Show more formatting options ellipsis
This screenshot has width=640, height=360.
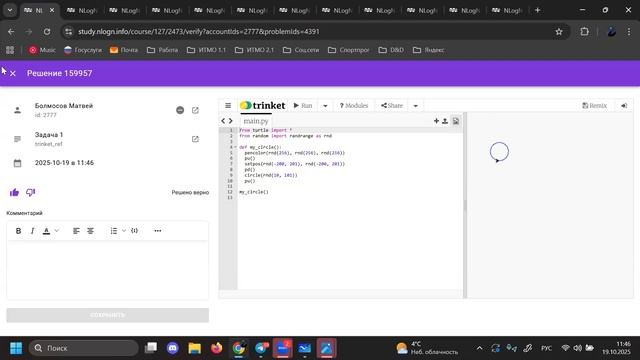pos(158,231)
